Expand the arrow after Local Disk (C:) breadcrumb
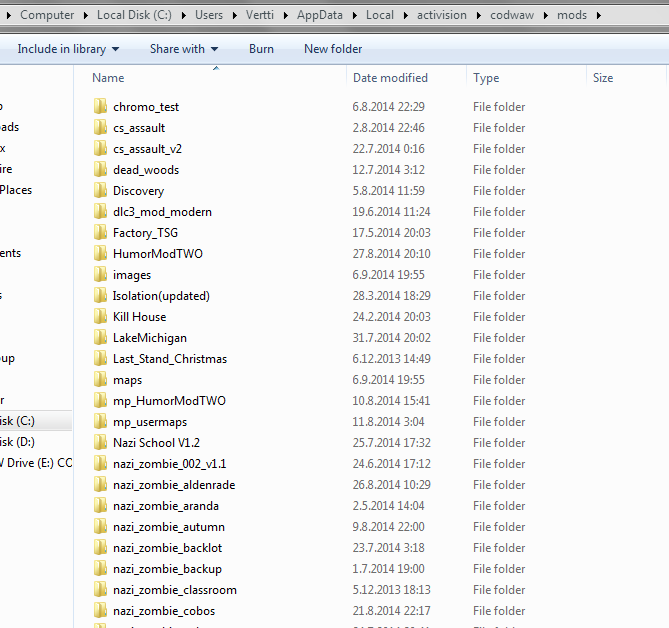 pyautogui.click(x=184, y=15)
